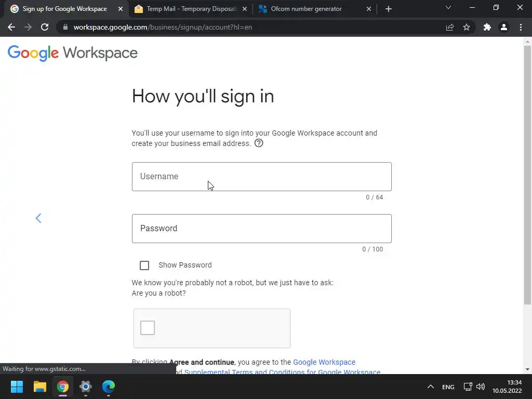This screenshot has height=399, width=532.
Task: Click the lock icon in the address bar
Action: click(65, 27)
